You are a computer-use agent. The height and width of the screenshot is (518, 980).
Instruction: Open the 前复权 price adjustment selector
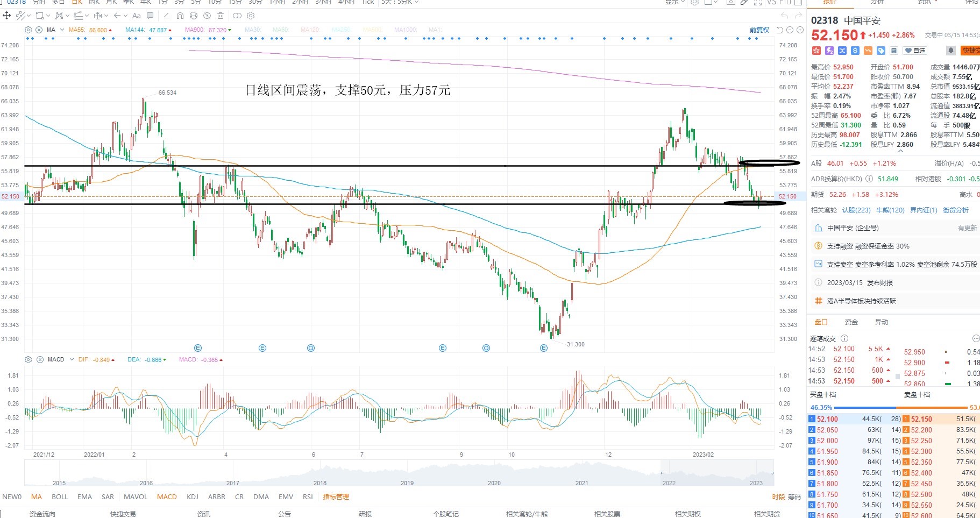[759, 30]
